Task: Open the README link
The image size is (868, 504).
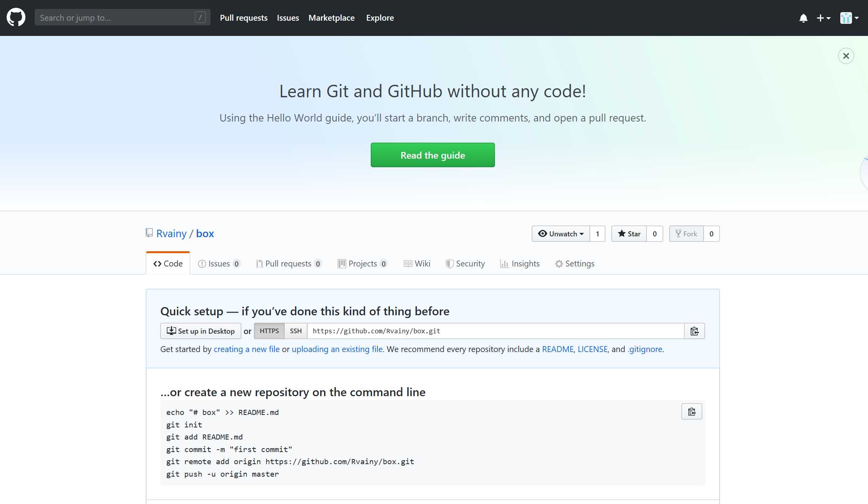Action: pyautogui.click(x=557, y=349)
